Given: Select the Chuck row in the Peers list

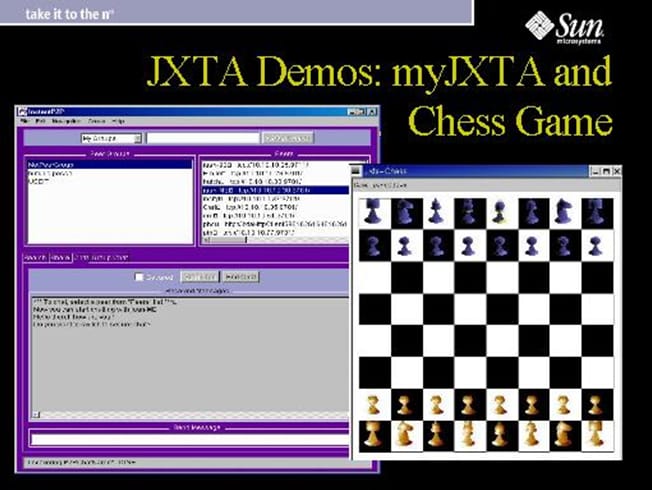Looking at the screenshot, I should click(x=275, y=207).
